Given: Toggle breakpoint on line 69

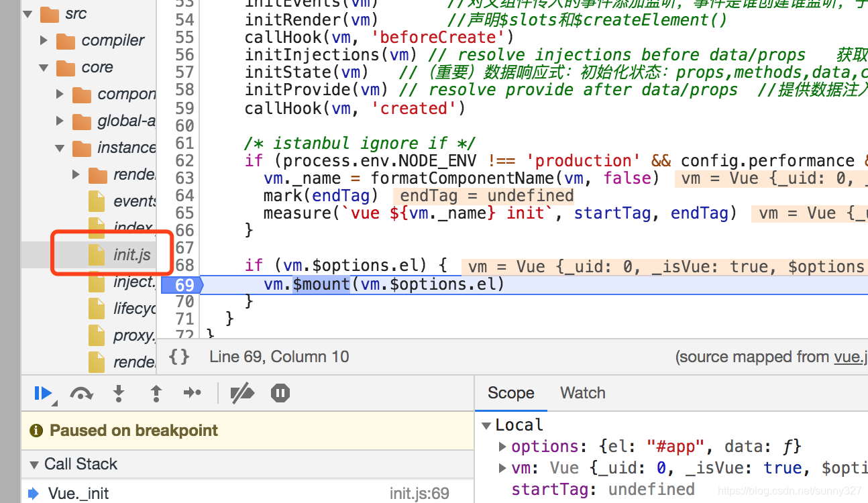Looking at the screenshot, I should [184, 285].
